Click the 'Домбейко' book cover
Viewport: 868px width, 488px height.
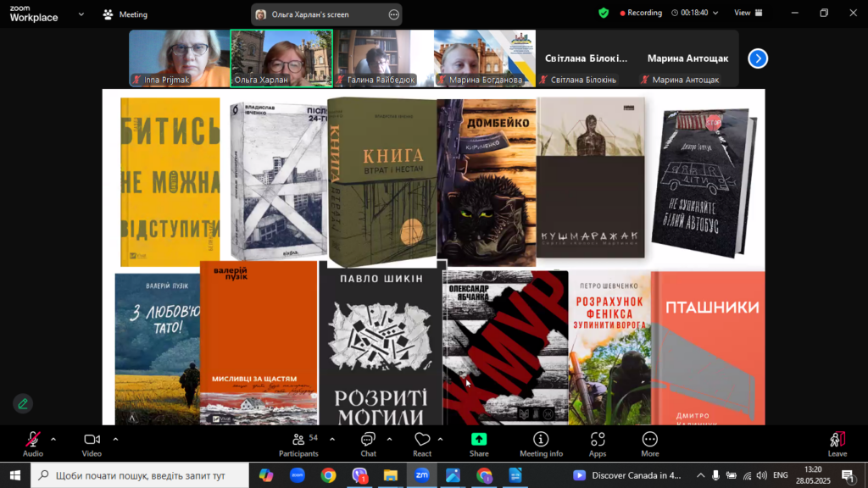pos(487,183)
